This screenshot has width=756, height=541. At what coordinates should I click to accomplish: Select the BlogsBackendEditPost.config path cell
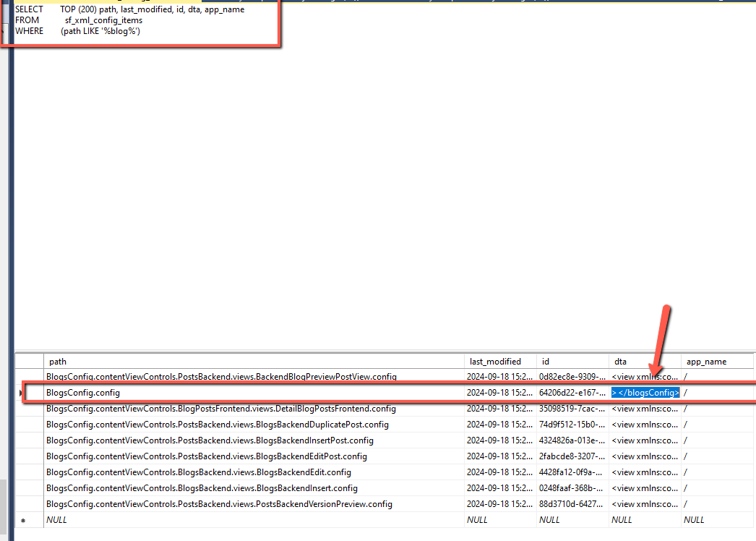pos(254,456)
